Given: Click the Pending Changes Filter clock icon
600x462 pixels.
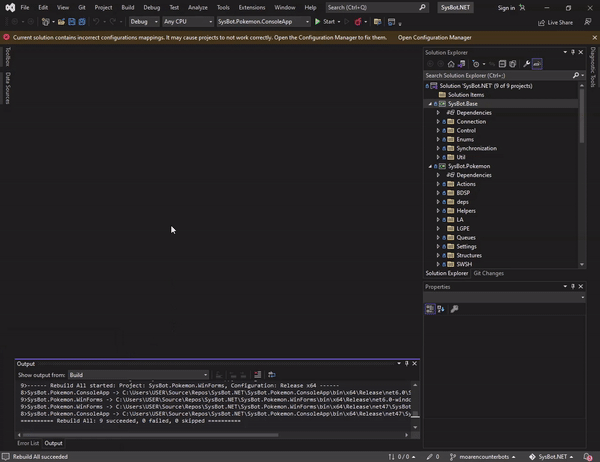Looking at the screenshot, I should click(476, 64).
